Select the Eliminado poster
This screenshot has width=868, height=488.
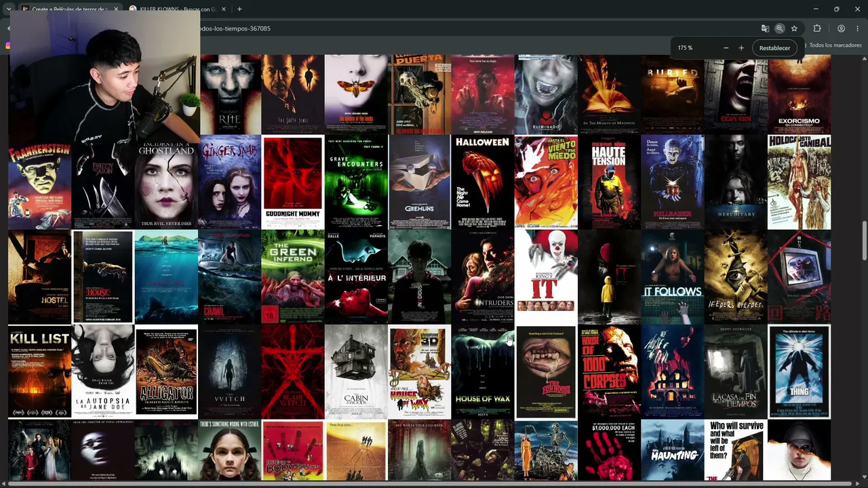[x=546, y=94]
